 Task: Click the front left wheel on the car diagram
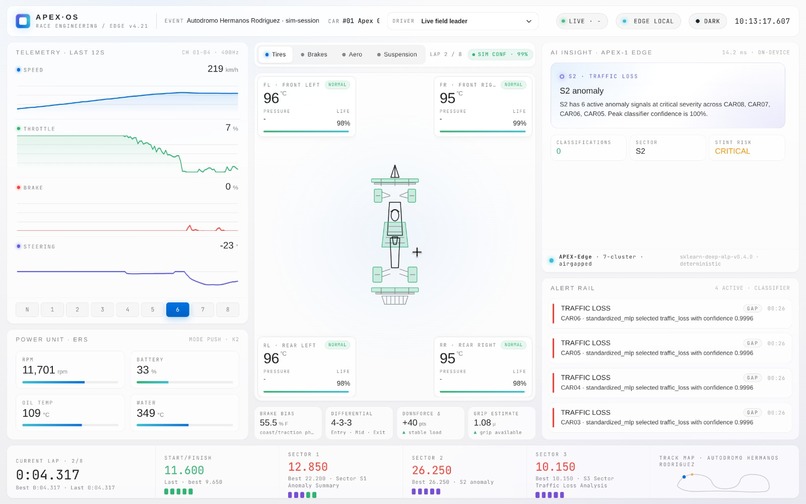tap(378, 195)
